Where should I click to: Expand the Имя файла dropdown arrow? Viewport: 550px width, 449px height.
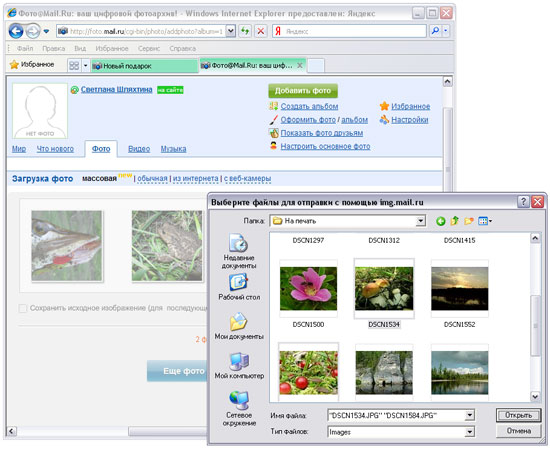(469, 416)
